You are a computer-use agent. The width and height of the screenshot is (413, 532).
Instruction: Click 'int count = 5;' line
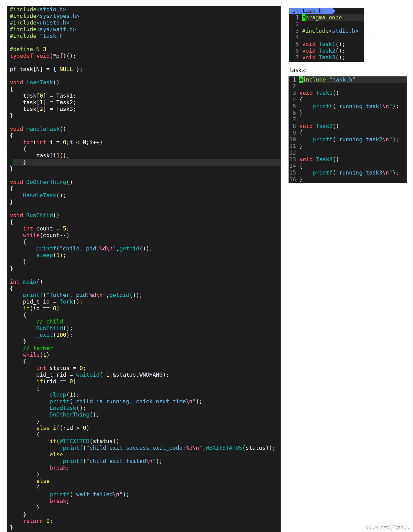[x=46, y=229]
